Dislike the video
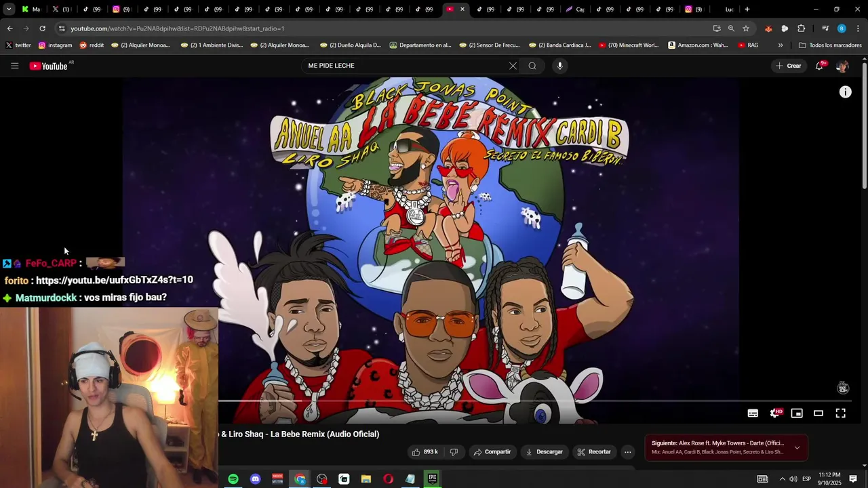868x488 pixels. [454, 452]
